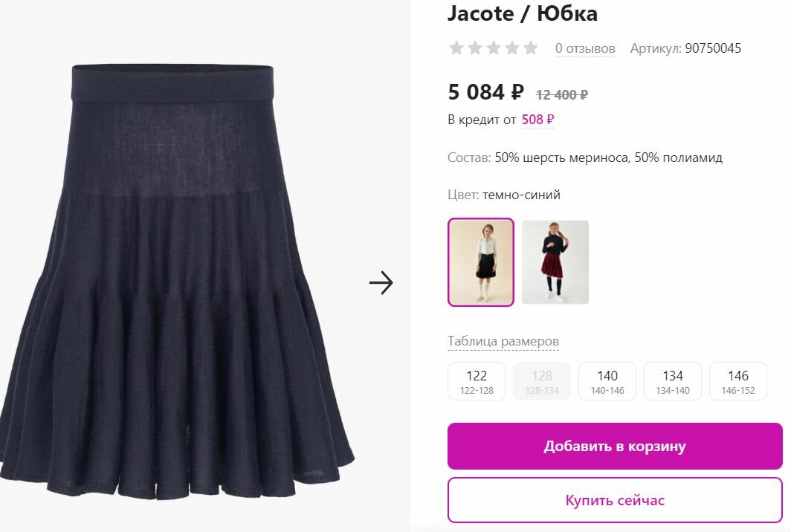This screenshot has width=791, height=532.
Task: Rate product with fourth star
Action: (x=512, y=48)
